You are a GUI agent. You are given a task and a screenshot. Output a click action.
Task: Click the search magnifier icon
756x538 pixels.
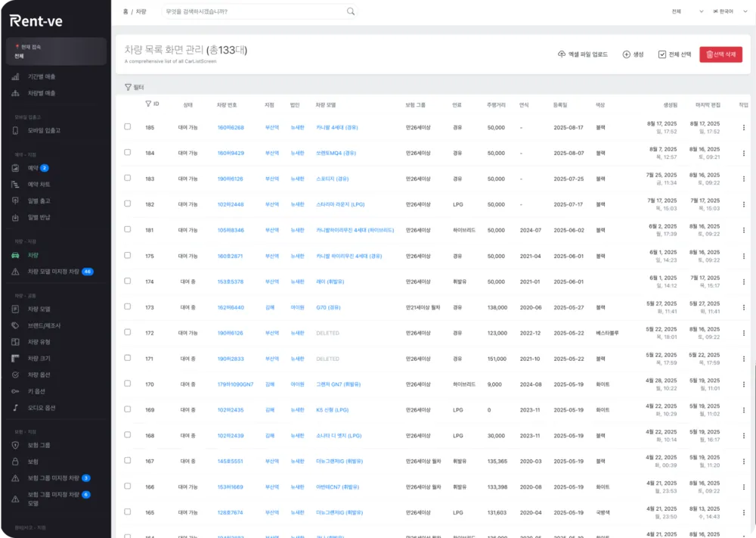click(x=351, y=11)
